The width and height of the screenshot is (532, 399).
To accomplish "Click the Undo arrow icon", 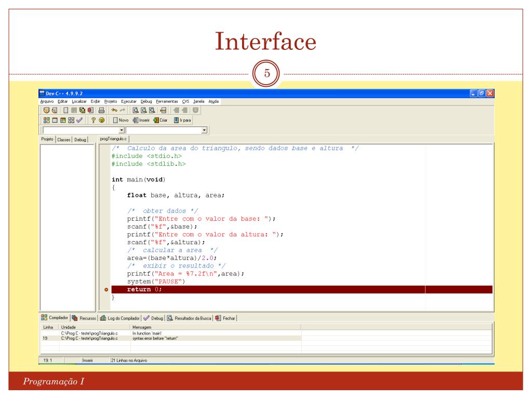I will pyautogui.click(x=114, y=110).
